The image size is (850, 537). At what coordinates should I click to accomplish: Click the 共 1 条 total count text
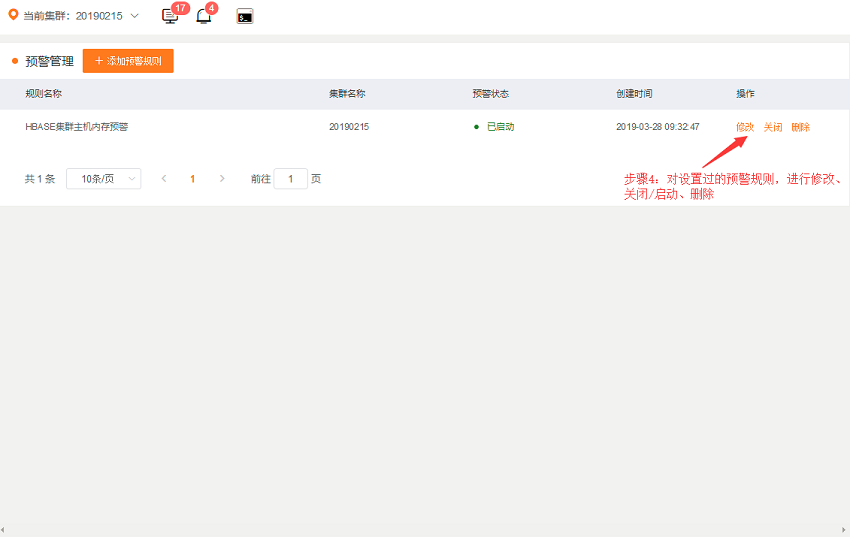pyautogui.click(x=40, y=179)
